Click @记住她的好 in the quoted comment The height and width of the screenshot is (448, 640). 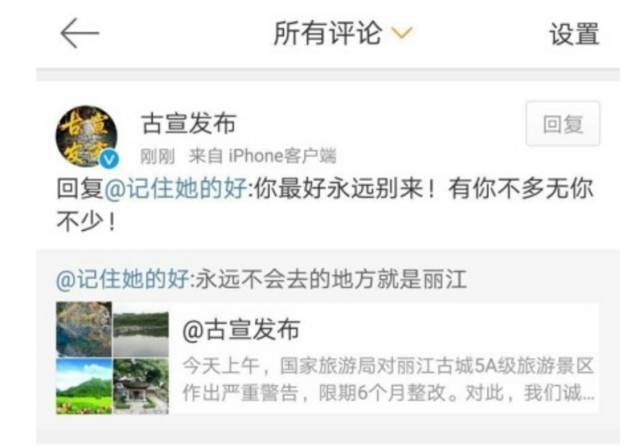123,279
